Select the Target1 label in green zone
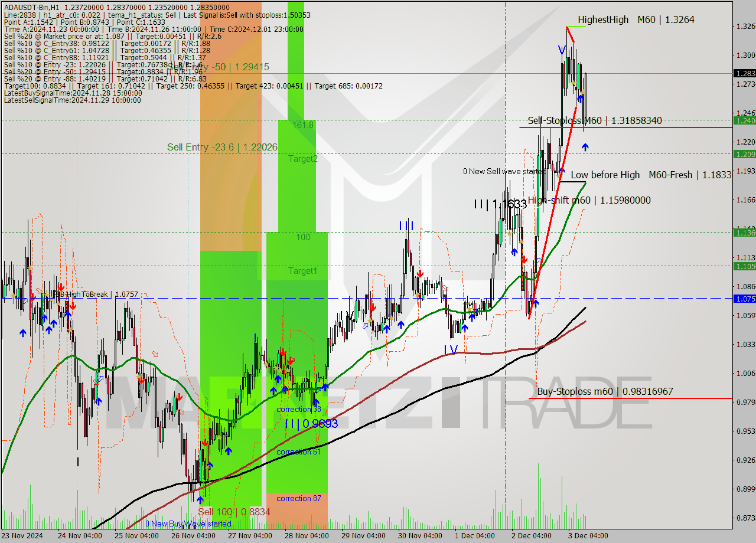The width and height of the screenshot is (756, 543). [x=303, y=271]
